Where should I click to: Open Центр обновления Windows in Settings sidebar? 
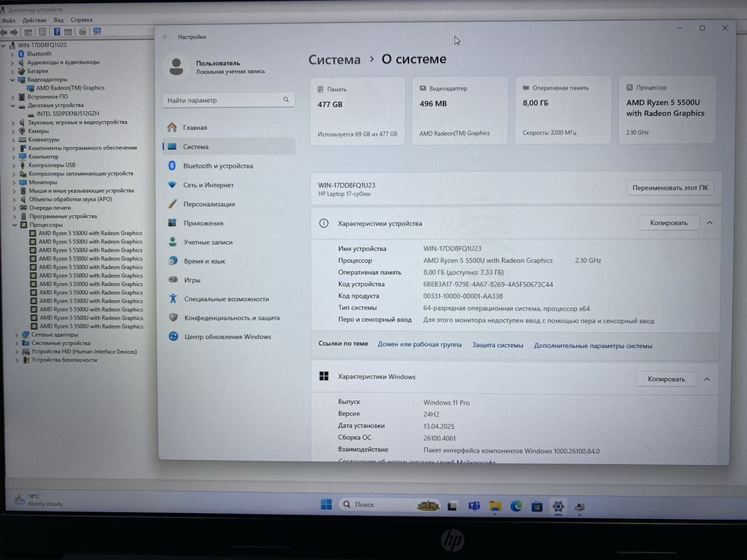pyautogui.click(x=228, y=337)
